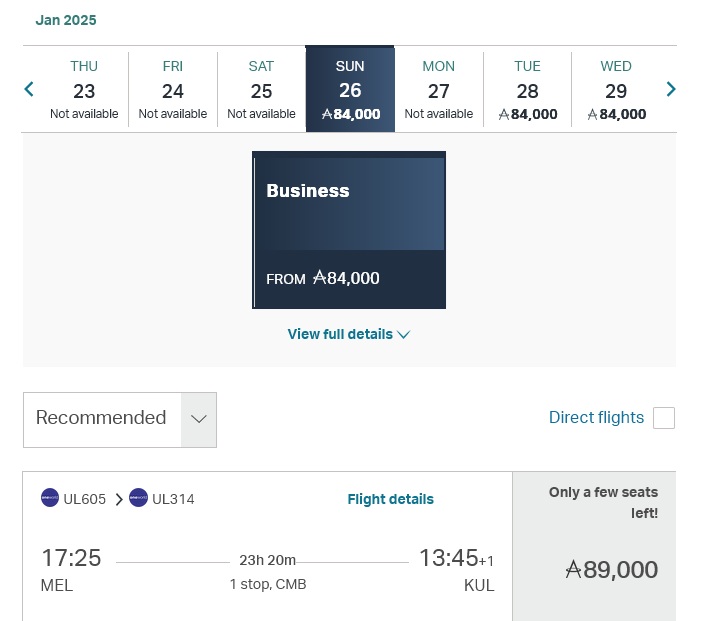
Task: Click the Direct flights label
Action: pos(596,418)
